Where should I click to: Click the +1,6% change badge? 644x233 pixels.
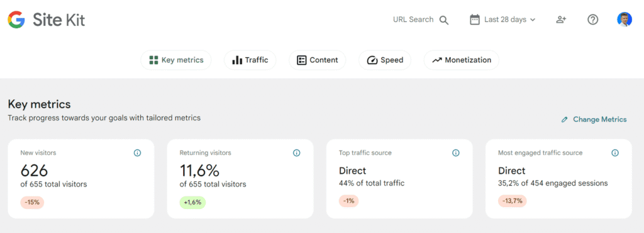[x=192, y=202]
